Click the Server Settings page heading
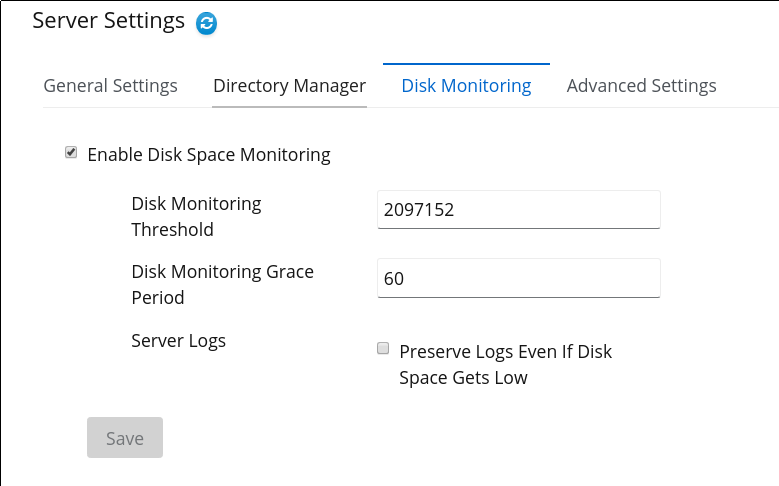The image size is (779, 486). click(x=108, y=21)
